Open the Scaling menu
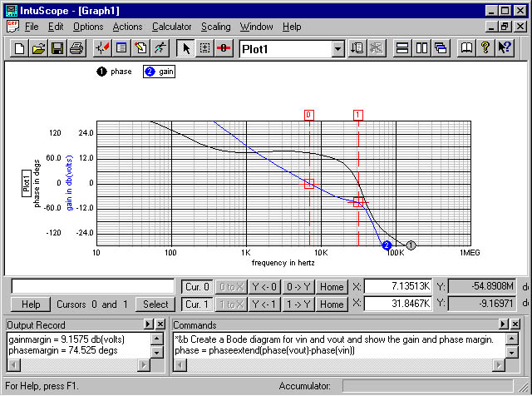The height and width of the screenshot is (396, 532). pos(216,27)
